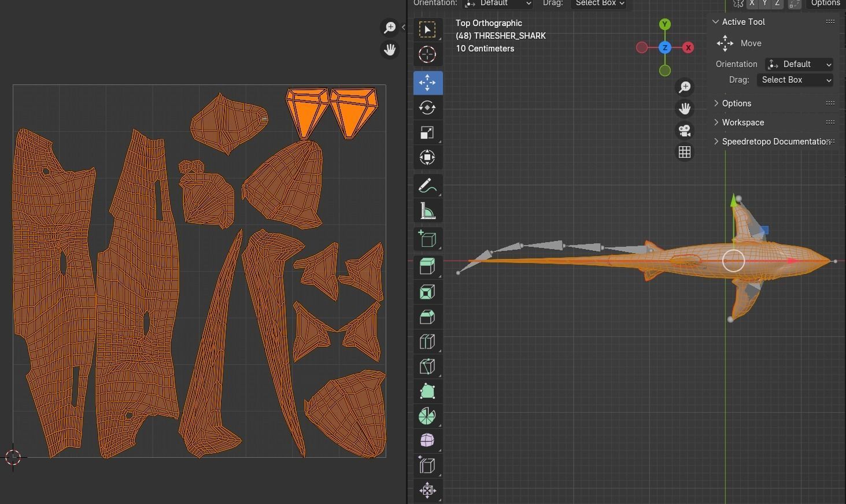Collapse the Active Tool panel

716,22
